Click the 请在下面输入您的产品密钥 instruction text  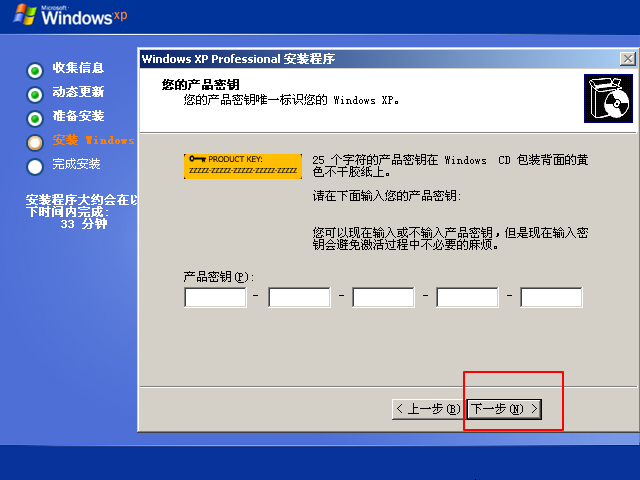(387, 196)
